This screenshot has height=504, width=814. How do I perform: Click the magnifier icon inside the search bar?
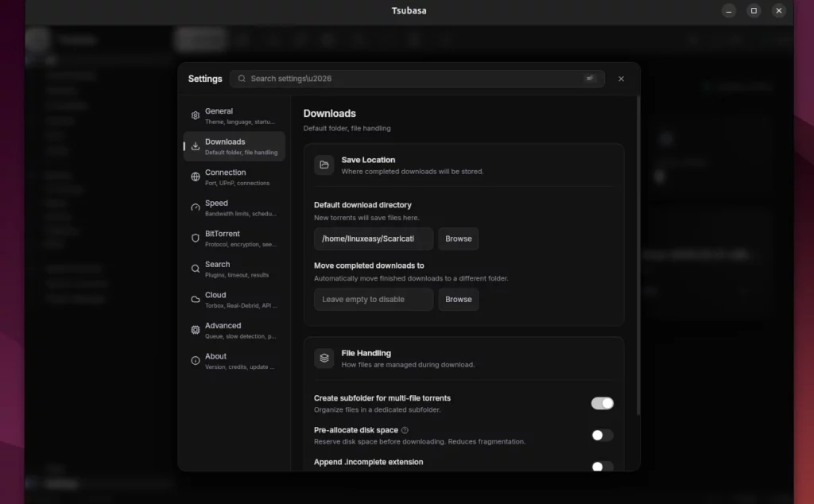pos(242,79)
